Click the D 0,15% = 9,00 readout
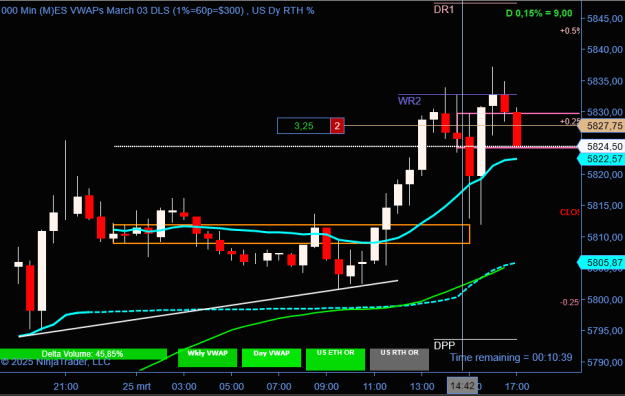The image size is (625, 396). click(539, 13)
